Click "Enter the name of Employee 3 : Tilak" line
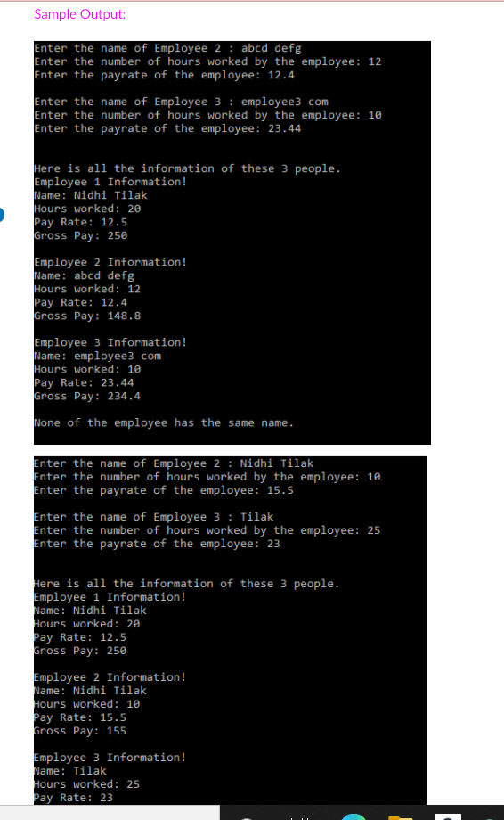504x820 pixels. point(153,517)
